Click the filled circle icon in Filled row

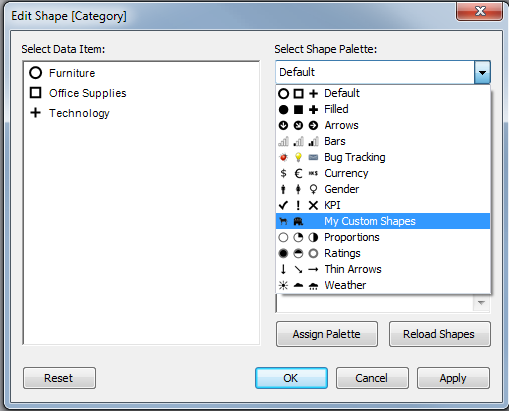[283, 109]
